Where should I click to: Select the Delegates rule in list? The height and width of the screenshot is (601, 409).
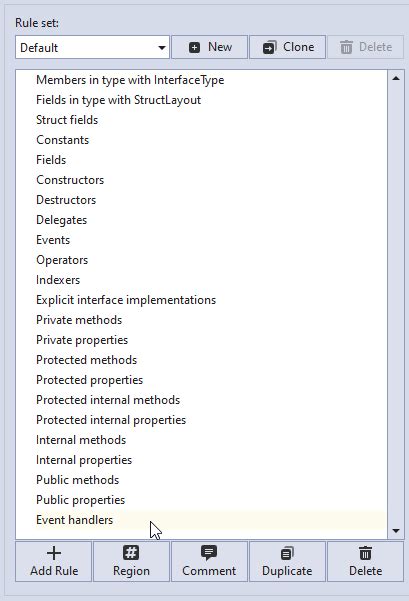coord(210,220)
